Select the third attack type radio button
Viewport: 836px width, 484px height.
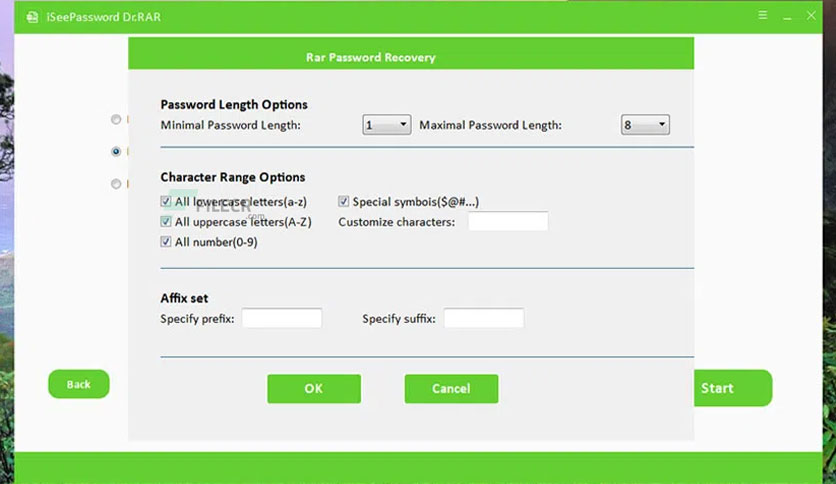coord(116,184)
